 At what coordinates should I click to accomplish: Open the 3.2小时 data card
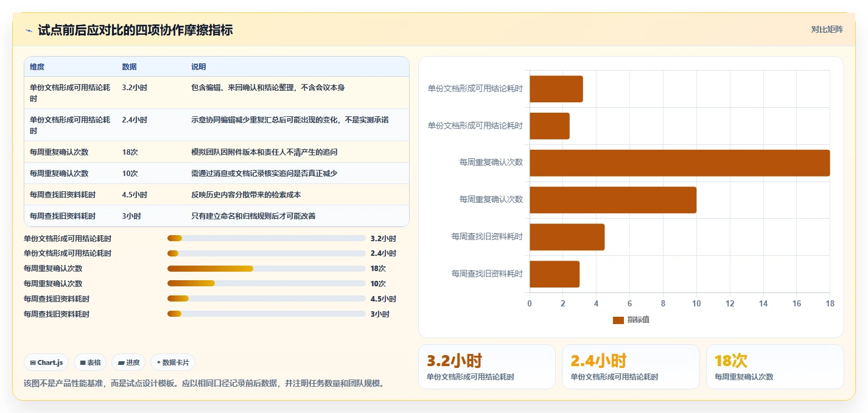pyautogui.click(x=487, y=367)
